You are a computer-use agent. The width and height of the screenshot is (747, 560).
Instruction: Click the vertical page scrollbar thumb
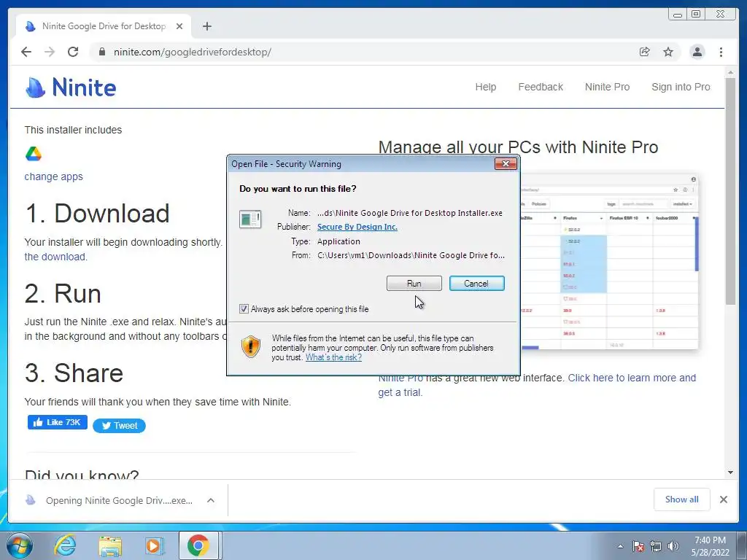click(730, 190)
